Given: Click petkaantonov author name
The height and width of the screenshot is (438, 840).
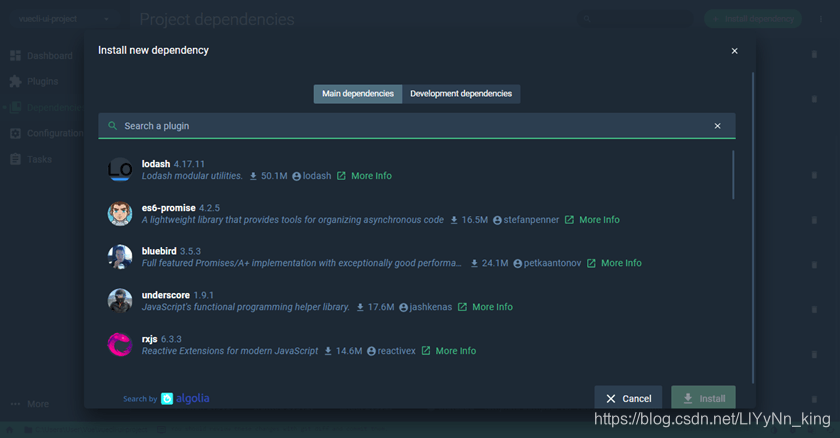Looking at the screenshot, I should pos(552,263).
